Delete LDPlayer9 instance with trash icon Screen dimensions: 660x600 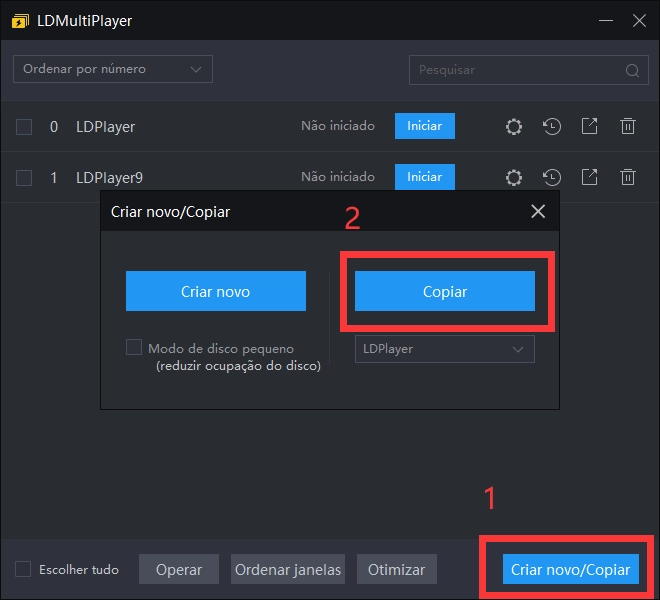[x=628, y=177]
